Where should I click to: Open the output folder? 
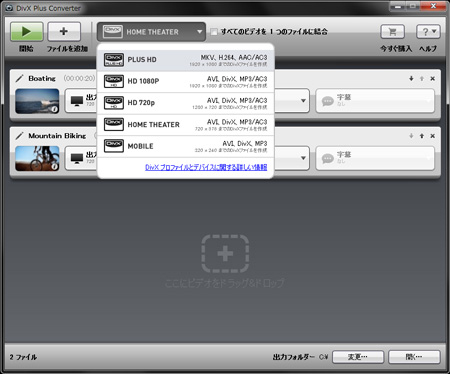point(414,357)
